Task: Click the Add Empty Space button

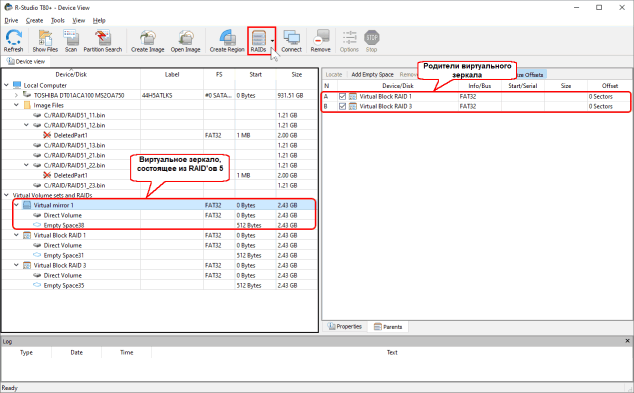Action: pos(372,74)
